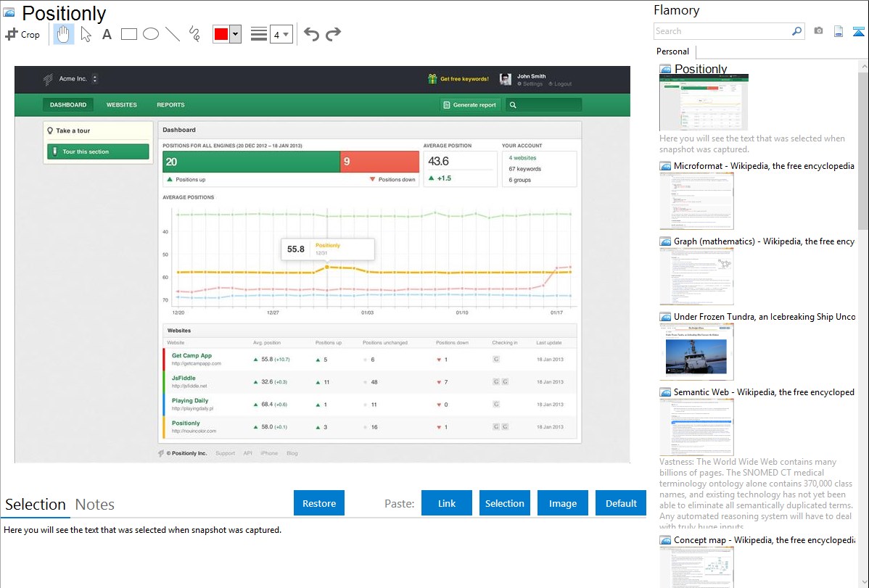Open the Under Frozen Tundra ship thumbnail
869x588 pixels.
(696, 352)
